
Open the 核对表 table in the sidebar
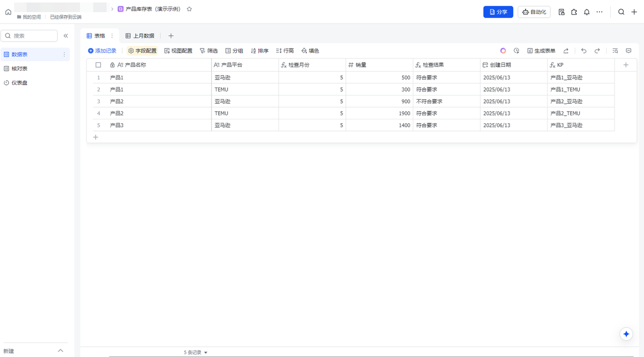tap(19, 68)
